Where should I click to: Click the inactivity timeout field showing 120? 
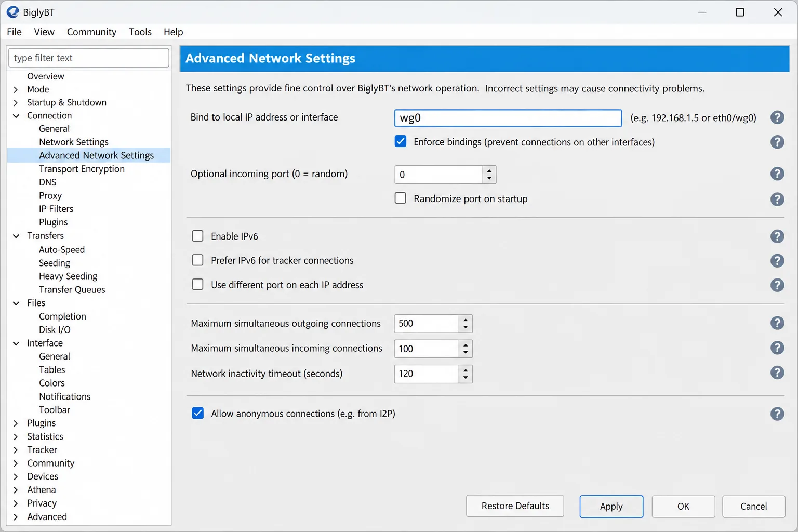tap(427, 374)
